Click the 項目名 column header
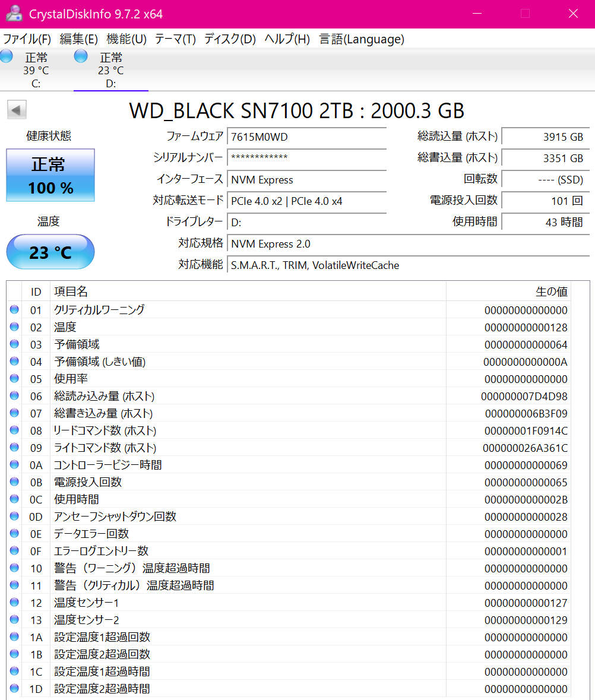Image resolution: width=595 pixels, height=700 pixels. click(248, 292)
